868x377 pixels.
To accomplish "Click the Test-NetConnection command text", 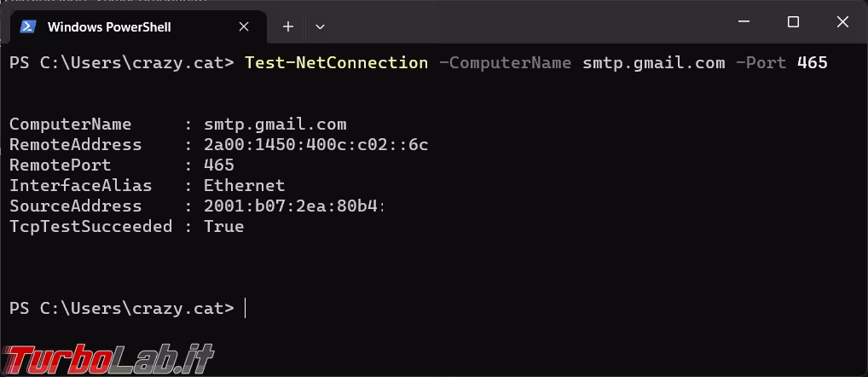I will pos(336,62).
